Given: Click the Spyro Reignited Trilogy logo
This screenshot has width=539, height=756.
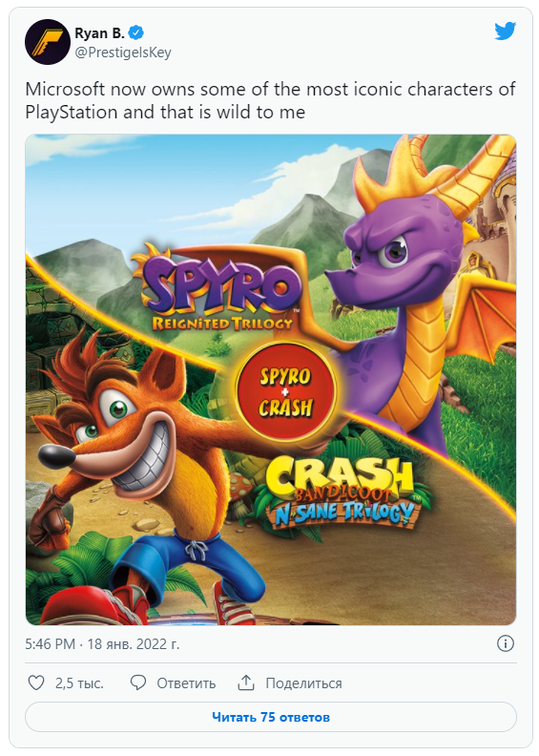Looking at the screenshot, I should tap(219, 289).
